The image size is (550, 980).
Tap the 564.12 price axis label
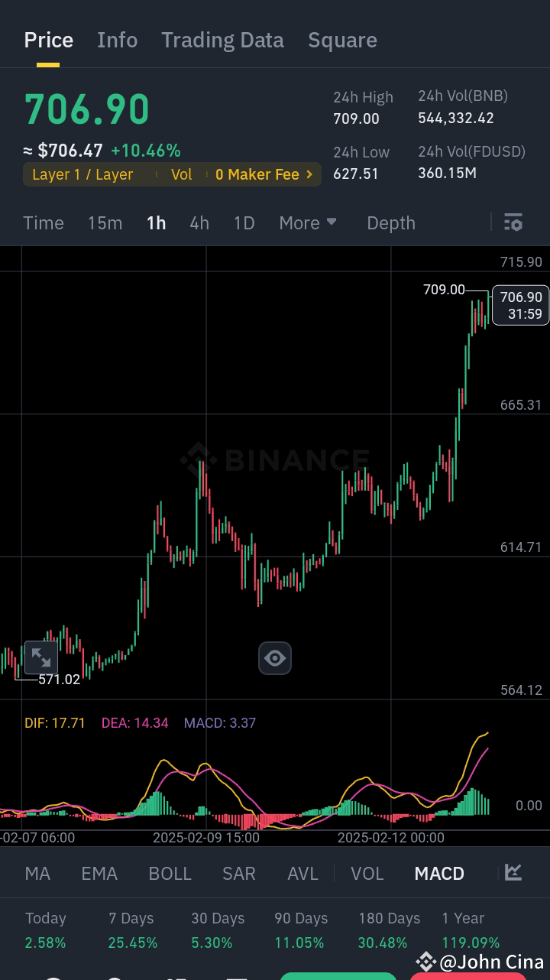click(x=521, y=690)
